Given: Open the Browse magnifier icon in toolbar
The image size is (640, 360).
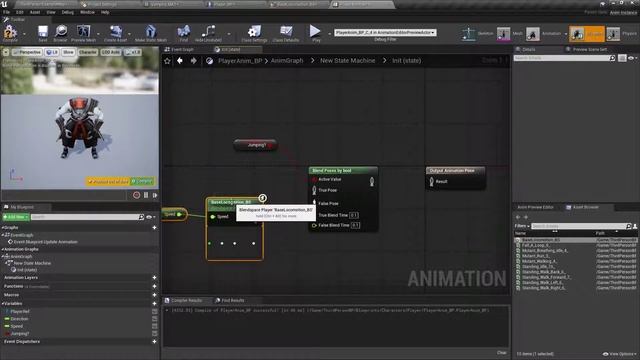Looking at the screenshot, I should pos(61,31).
